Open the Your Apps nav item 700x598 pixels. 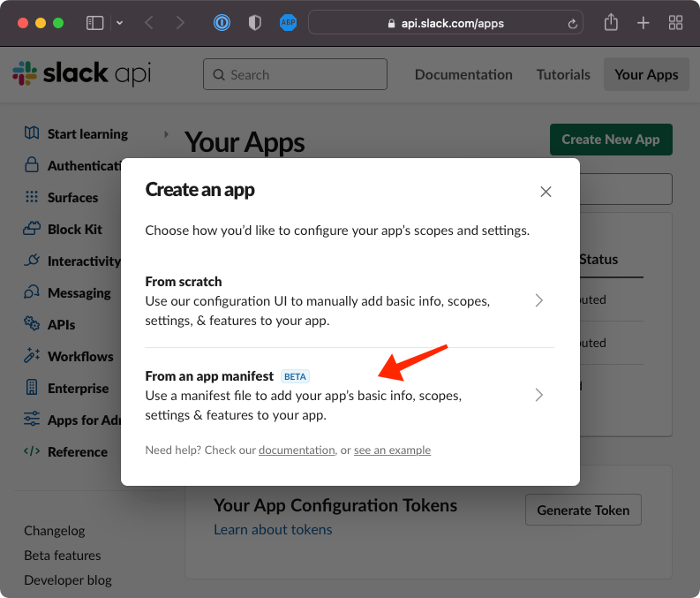pos(646,74)
